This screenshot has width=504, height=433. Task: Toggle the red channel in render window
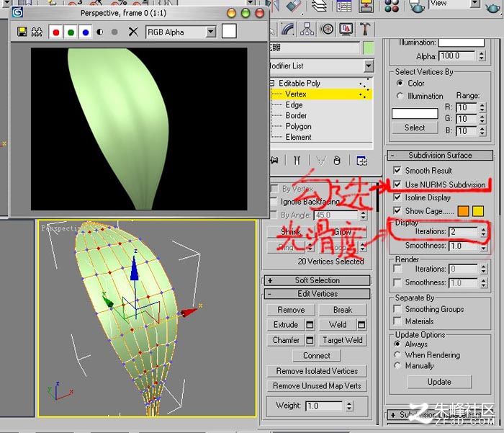click(56, 32)
